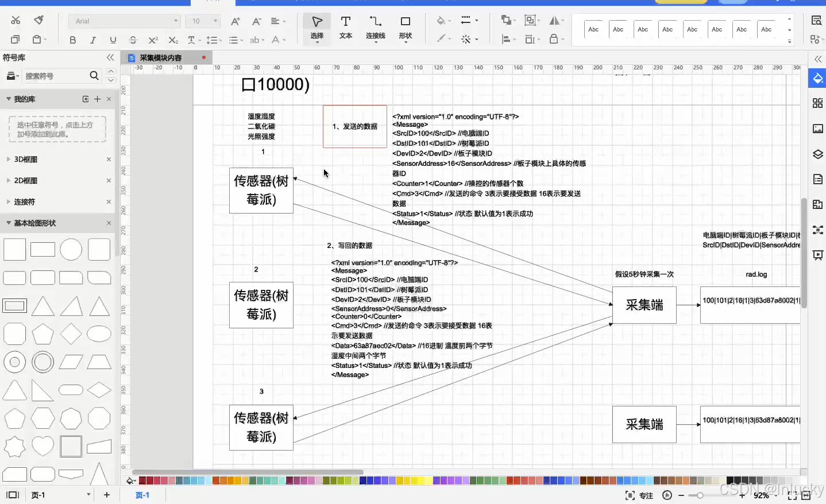This screenshot has width=826, height=504.
Task: Open the layers panel icon on right sidebar
Action: (x=817, y=154)
